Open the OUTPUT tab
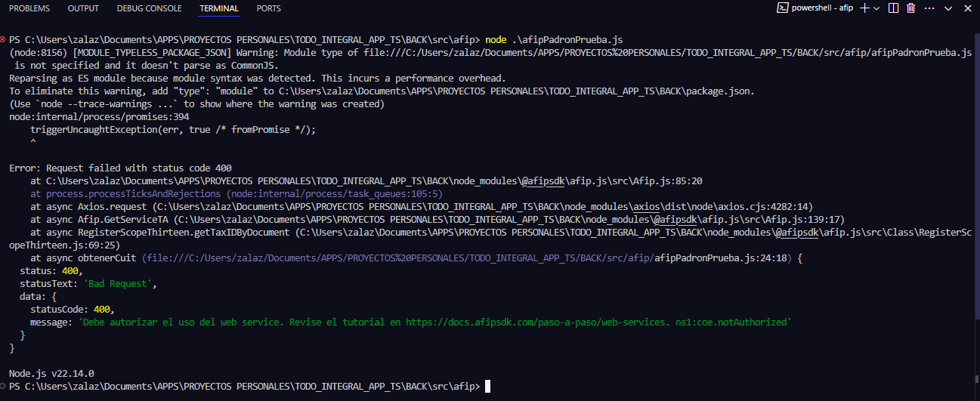Image resolution: width=980 pixels, height=401 pixels. [x=83, y=9]
